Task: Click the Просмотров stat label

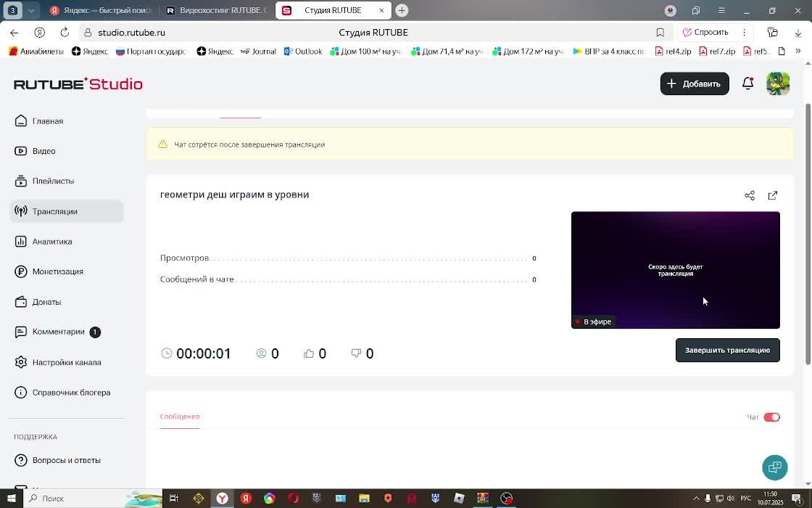Action: tap(184, 258)
